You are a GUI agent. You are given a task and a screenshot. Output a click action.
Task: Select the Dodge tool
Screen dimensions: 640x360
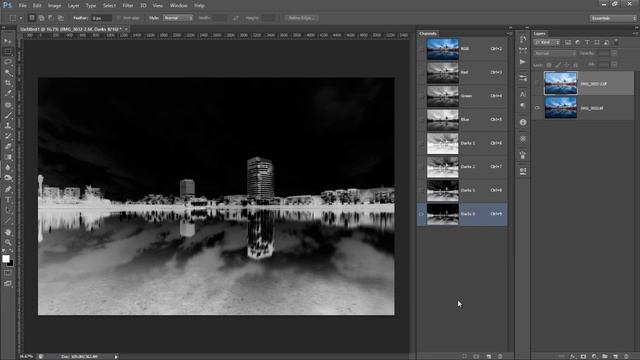coord(8,178)
